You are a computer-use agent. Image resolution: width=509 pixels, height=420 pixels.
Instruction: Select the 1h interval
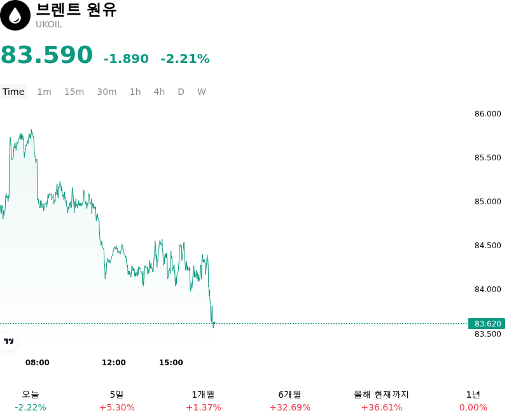(136, 92)
